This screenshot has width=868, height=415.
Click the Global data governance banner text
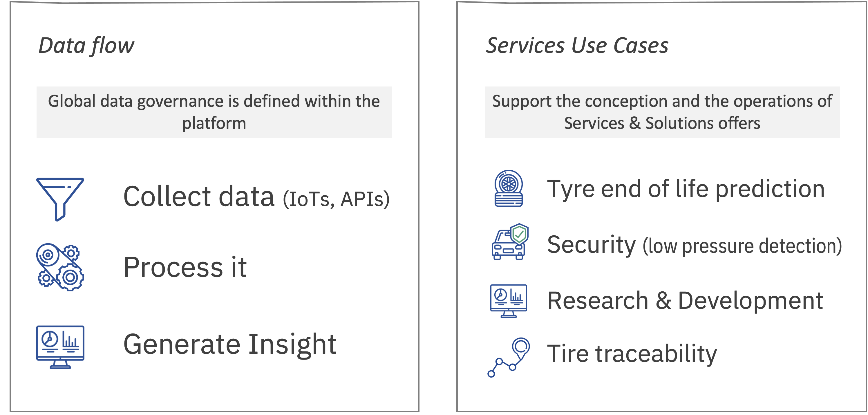[214, 112]
